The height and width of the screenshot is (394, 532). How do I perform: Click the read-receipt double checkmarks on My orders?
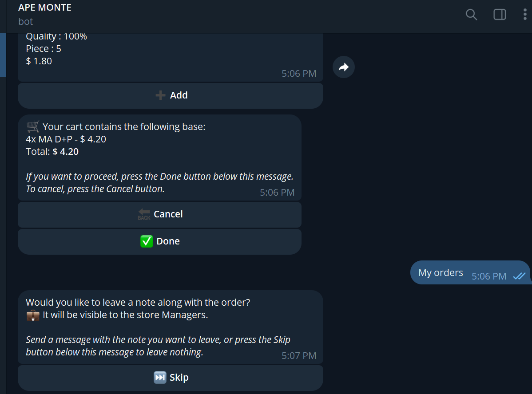[x=520, y=276]
